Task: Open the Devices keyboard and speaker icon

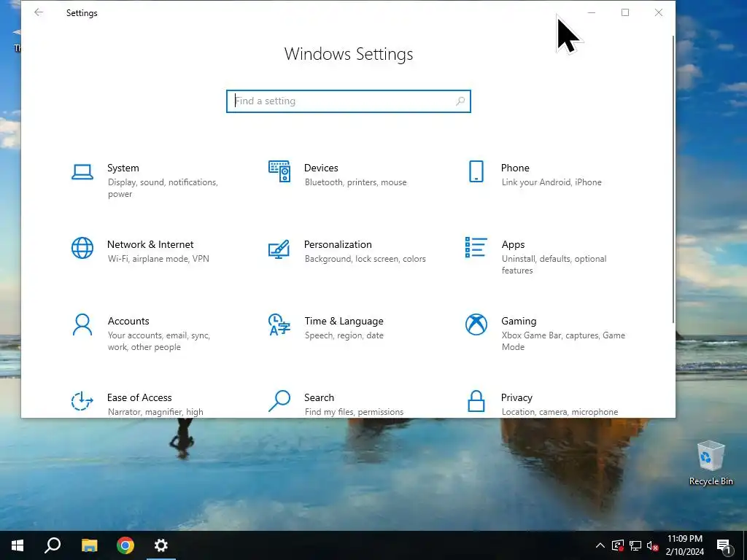Action: [279, 171]
